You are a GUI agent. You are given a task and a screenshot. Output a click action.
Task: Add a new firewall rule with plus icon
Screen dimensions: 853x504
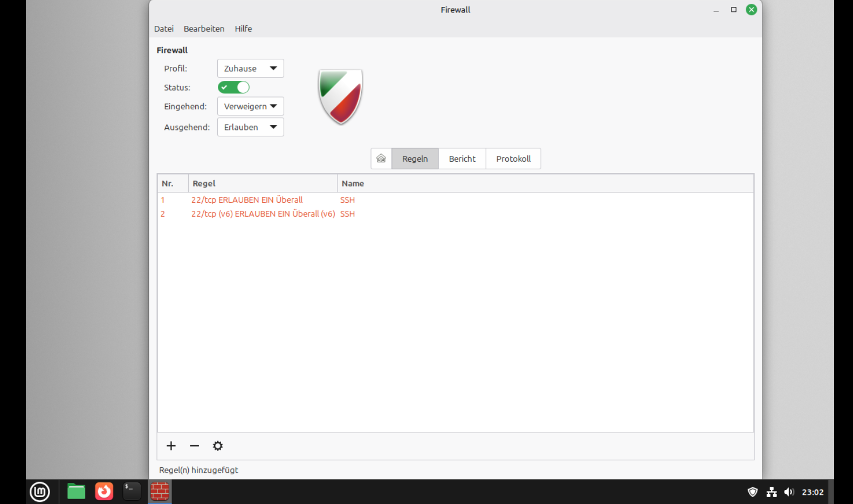tap(171, 446)
